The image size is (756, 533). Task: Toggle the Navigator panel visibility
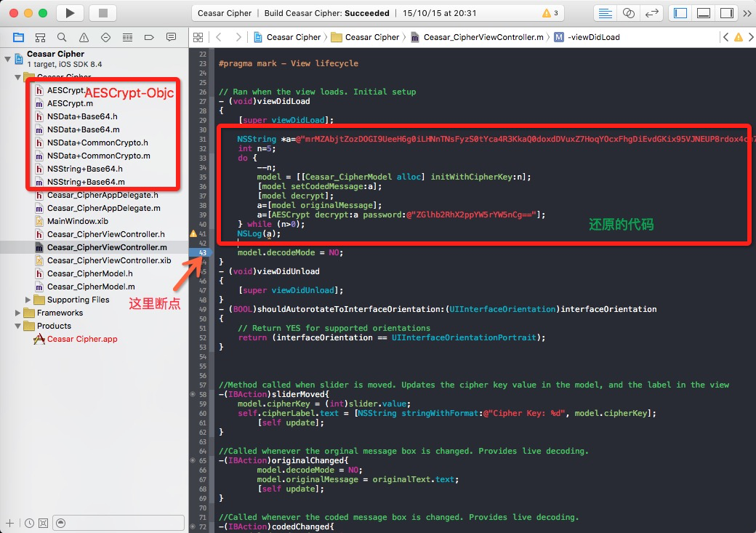coord(680,13)
